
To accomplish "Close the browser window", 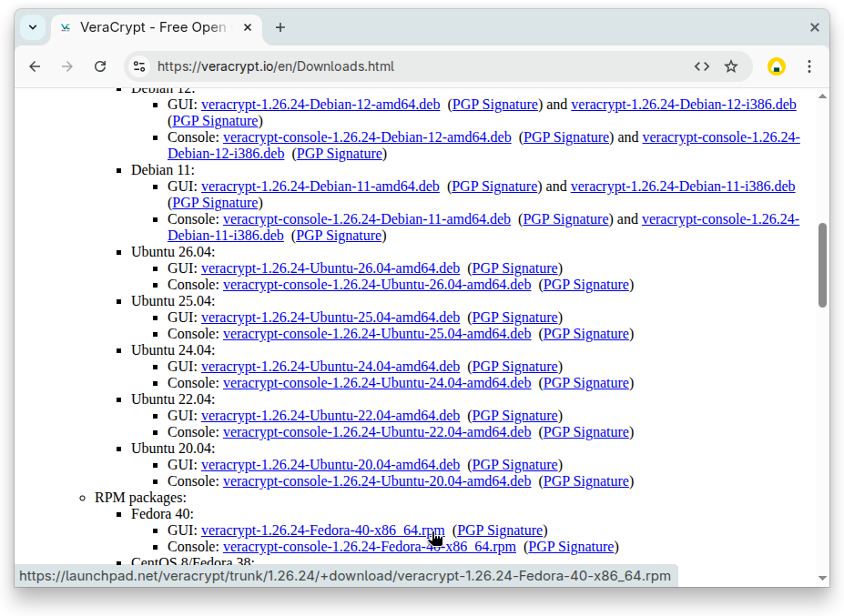I will pyautogui.click(x=815, y=27).
